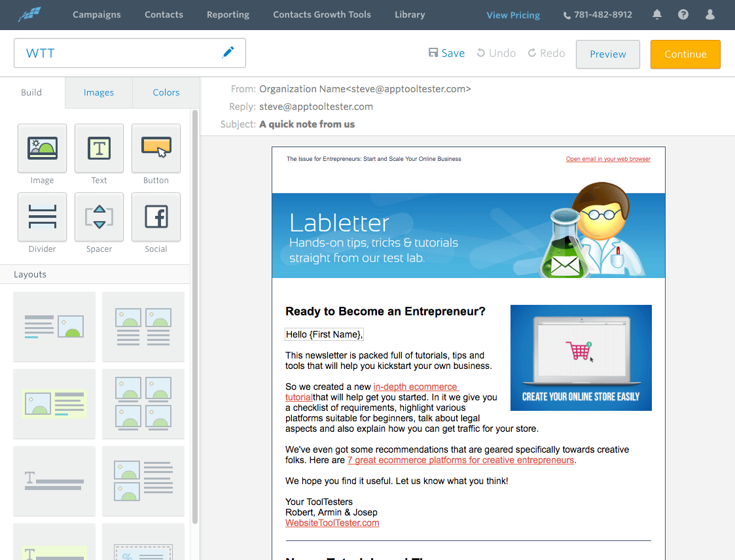Select the 'Create your online store easily' image
Image resolution: width=735 pixels, height=560 pixels.
pyautogui.click(x=581, y=358)
